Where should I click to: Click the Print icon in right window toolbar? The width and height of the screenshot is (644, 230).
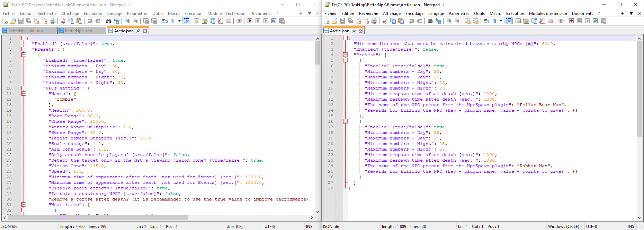point(374,21)
